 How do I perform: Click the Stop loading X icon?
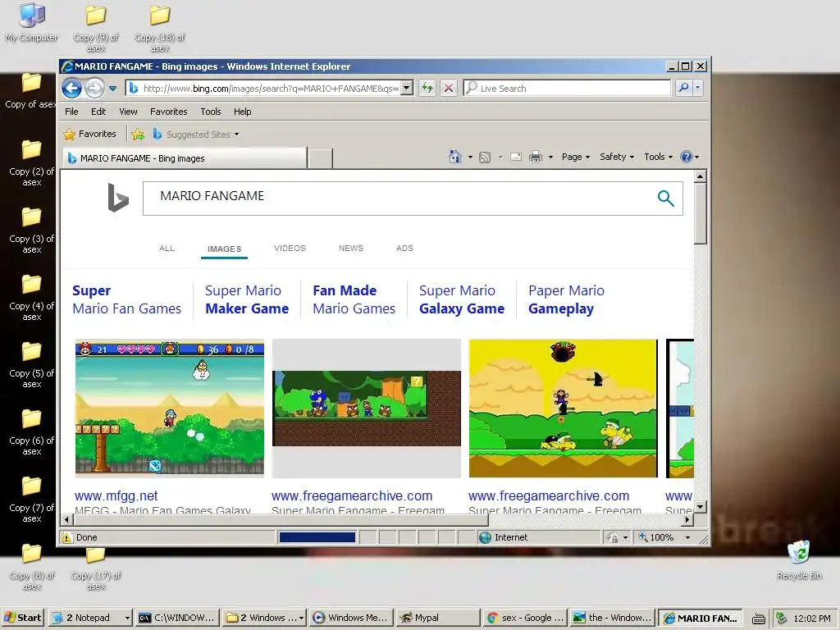[449, 88]
